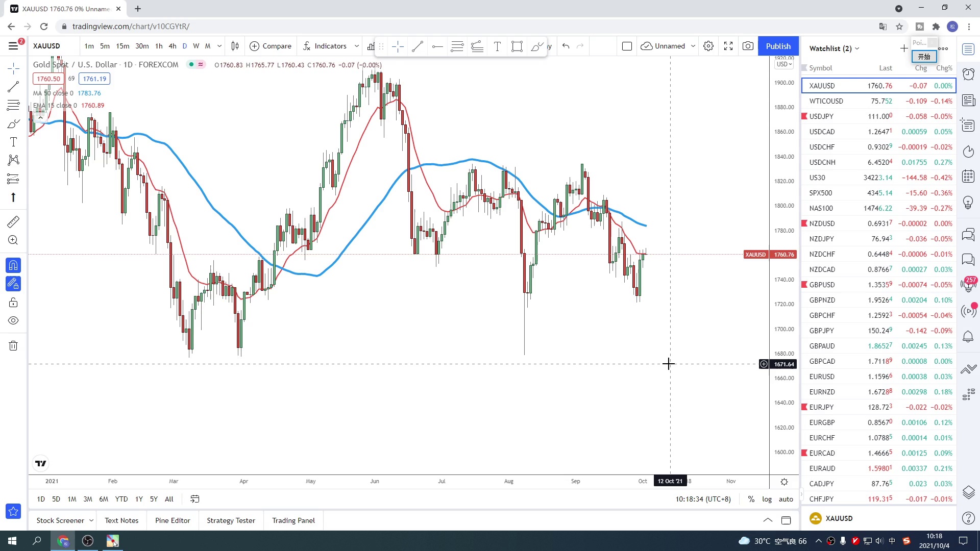
Task: Click the zoom in magnifier tool
Action: click(x=13, y=240)
